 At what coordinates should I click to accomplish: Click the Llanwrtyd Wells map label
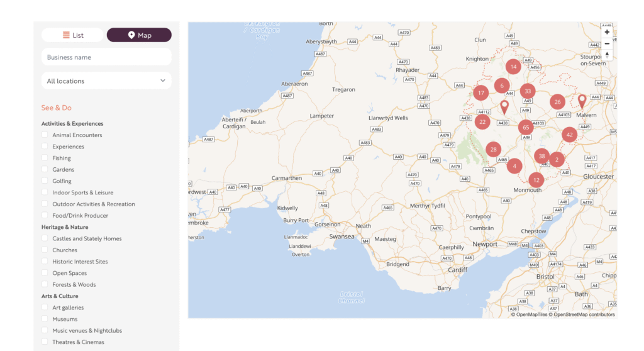point(388,118)
